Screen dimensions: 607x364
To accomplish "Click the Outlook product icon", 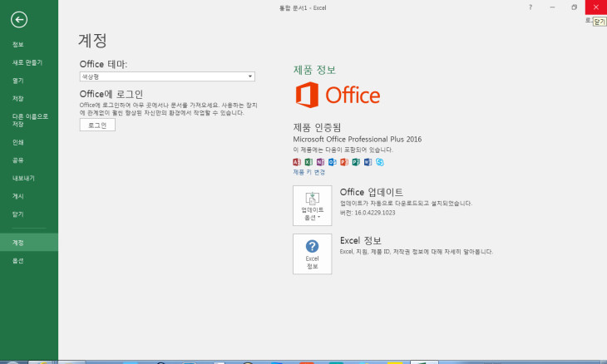I will click(x=332, y=161).
